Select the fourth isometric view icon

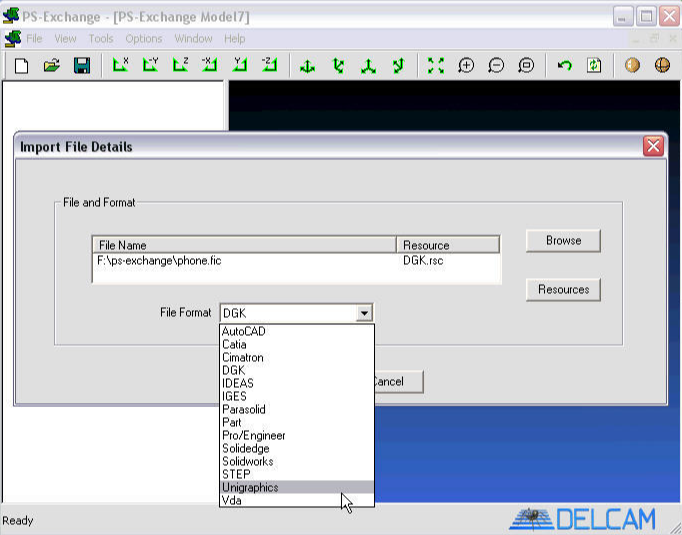398,66
